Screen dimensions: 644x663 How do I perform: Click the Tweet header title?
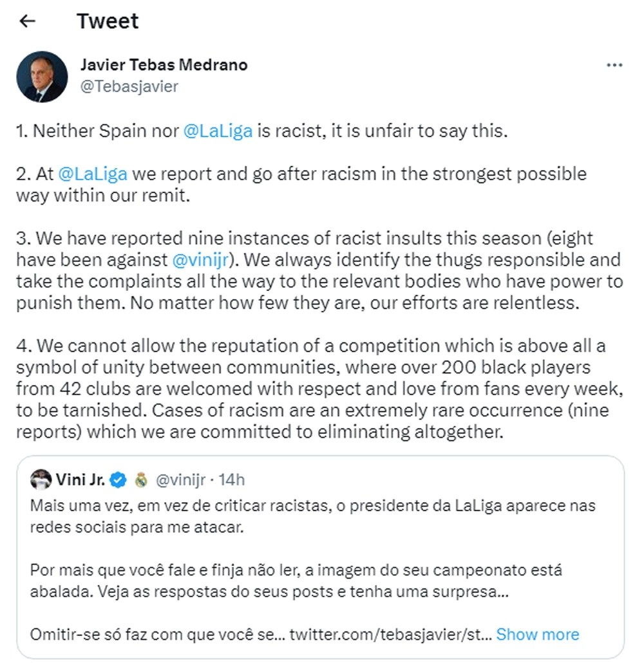tap(108, 21)
